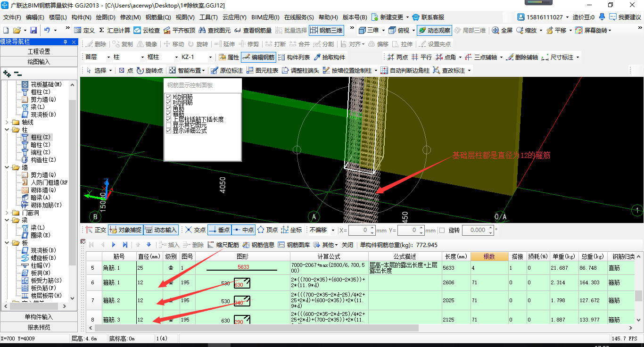644x347 pixels.
Task: Toggle 显示详细公式 checkbox
Action: pos(168,131)
